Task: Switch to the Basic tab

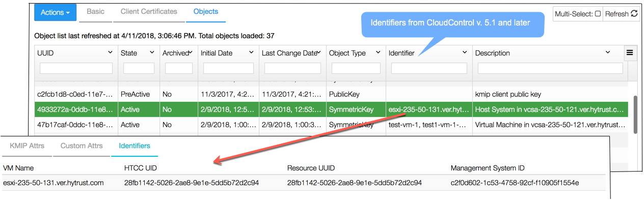Action: point(95,11)
